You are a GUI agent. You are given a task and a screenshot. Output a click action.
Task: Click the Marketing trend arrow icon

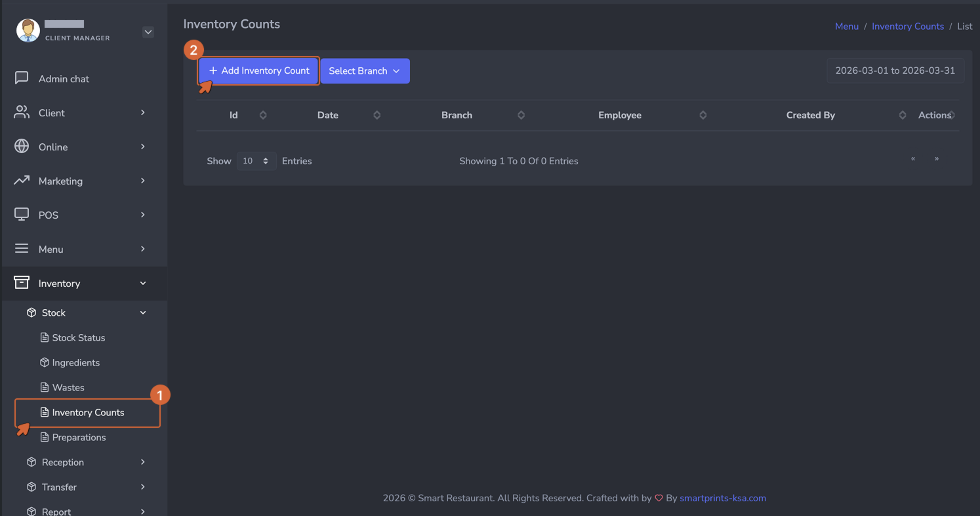tap(21, 180)
